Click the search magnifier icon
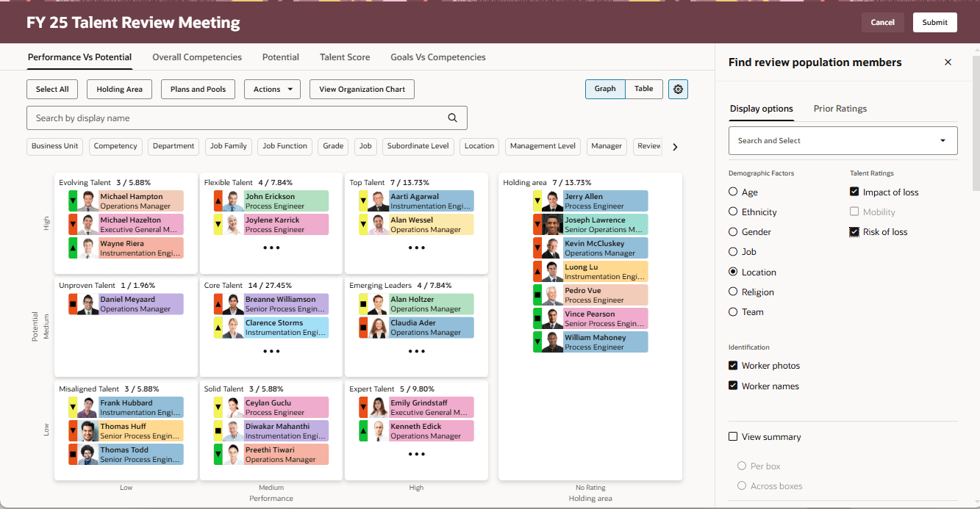Image resolution: width=980 pixels, height=509 pixels. click(451, 118)
